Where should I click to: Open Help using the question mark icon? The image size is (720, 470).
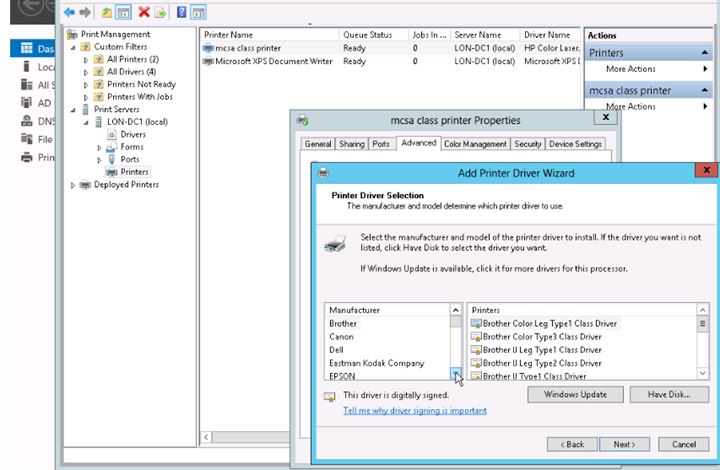[181, 12]
